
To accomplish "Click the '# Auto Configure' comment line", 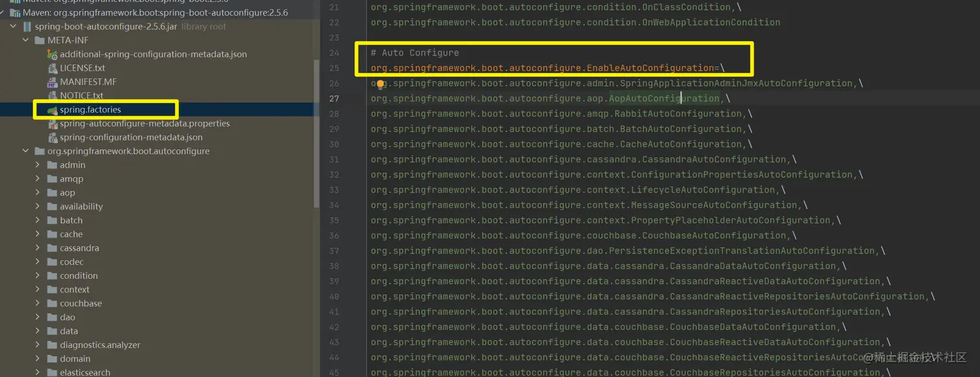I will point(415,52).
